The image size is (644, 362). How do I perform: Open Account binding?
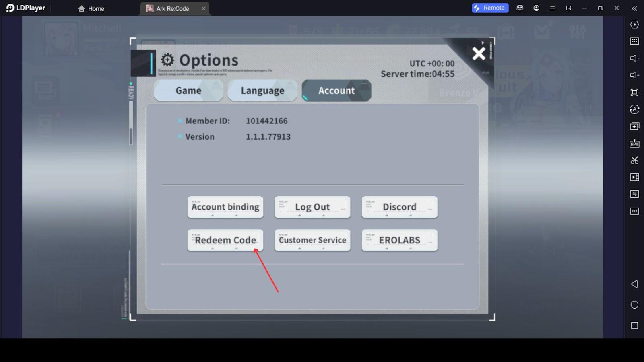coord(225,207)
